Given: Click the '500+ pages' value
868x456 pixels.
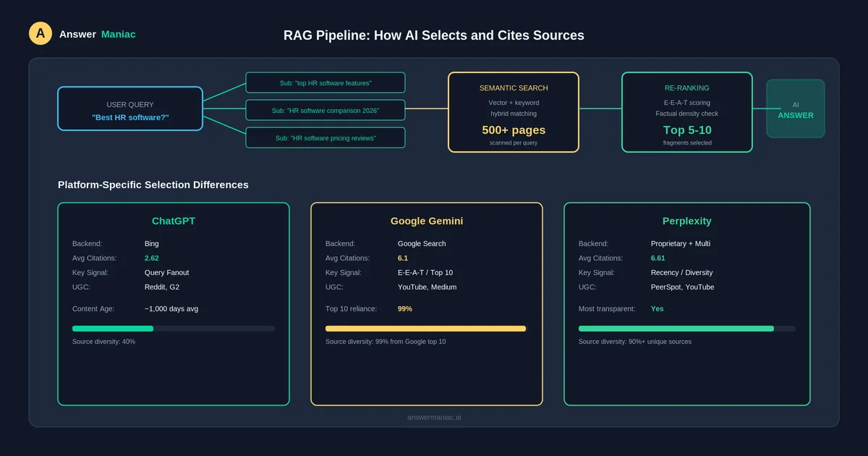Looking at the screenshot, I should [x=514, y=130].
